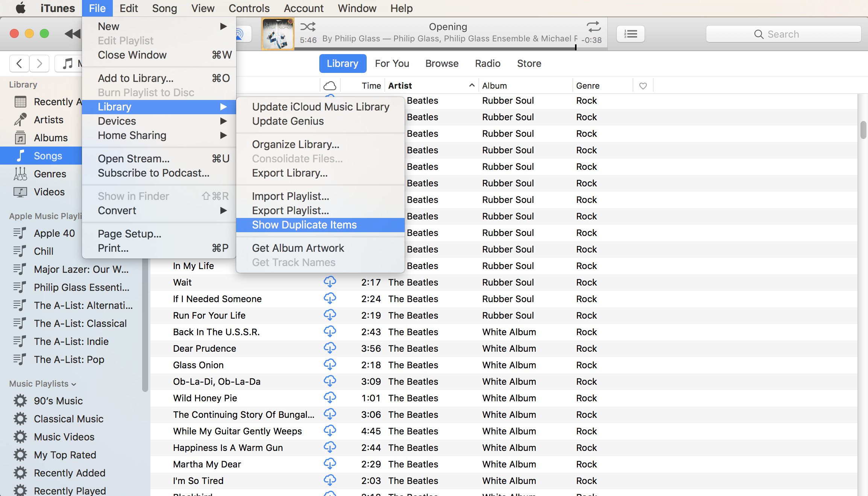View Genres in the sidebar

50,174
